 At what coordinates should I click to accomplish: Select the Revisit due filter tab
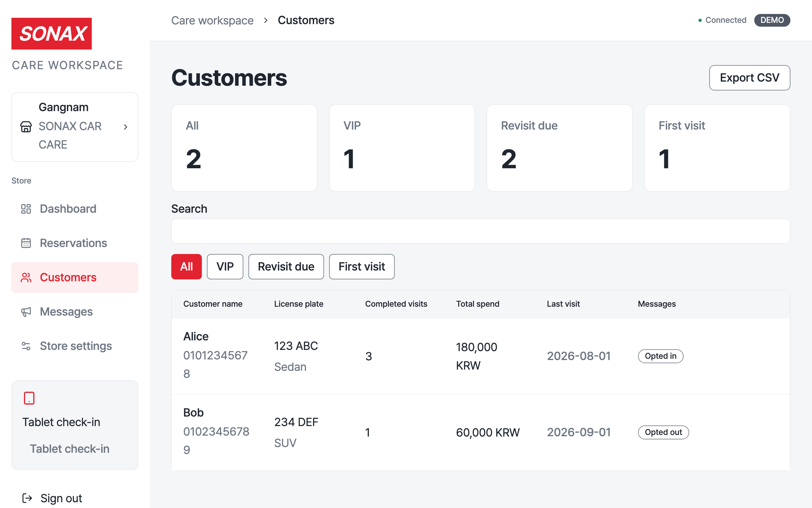[x=286, y=266]
